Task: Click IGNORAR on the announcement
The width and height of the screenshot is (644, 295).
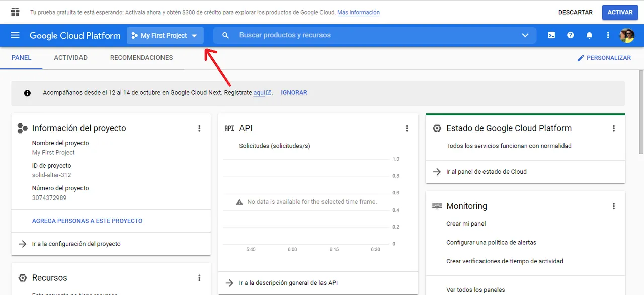Action: (294, 93)
